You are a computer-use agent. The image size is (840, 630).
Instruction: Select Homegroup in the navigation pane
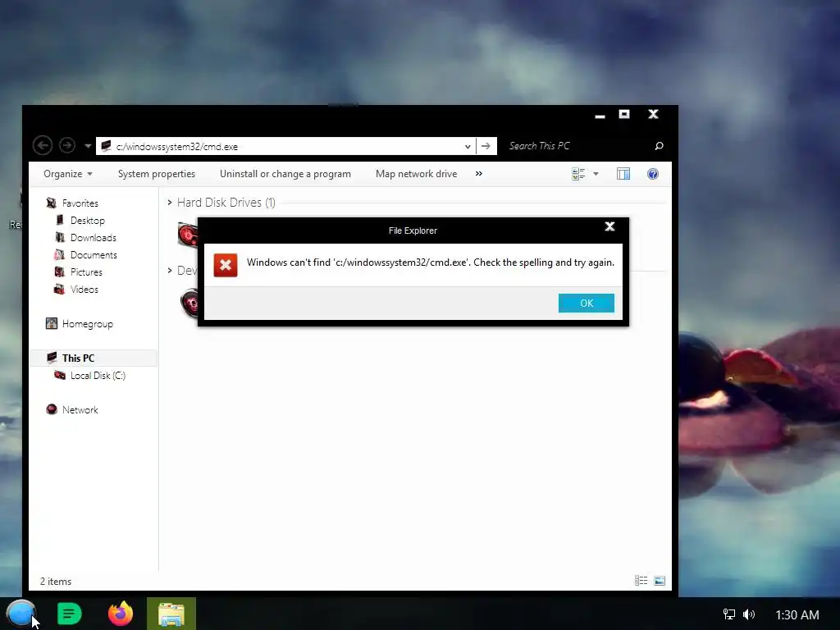coord(87,324)
